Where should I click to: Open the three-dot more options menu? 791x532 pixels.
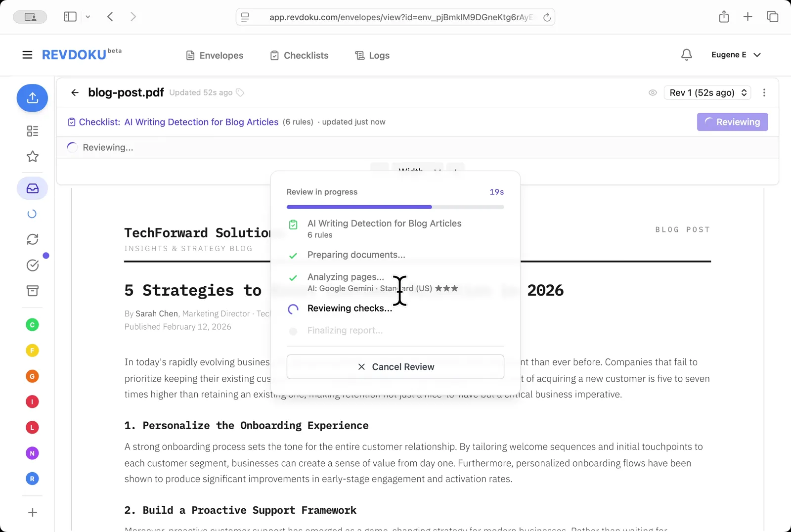[764, 93]
